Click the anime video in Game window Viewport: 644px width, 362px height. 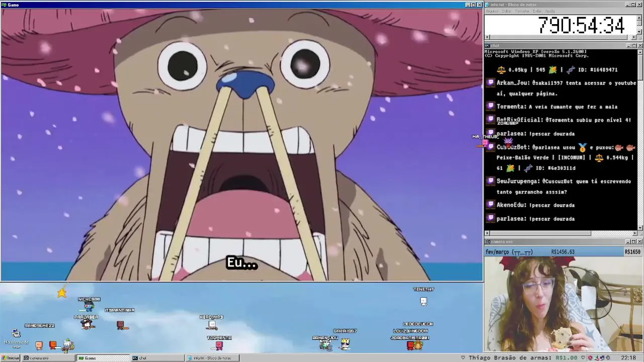pos(242,145)
